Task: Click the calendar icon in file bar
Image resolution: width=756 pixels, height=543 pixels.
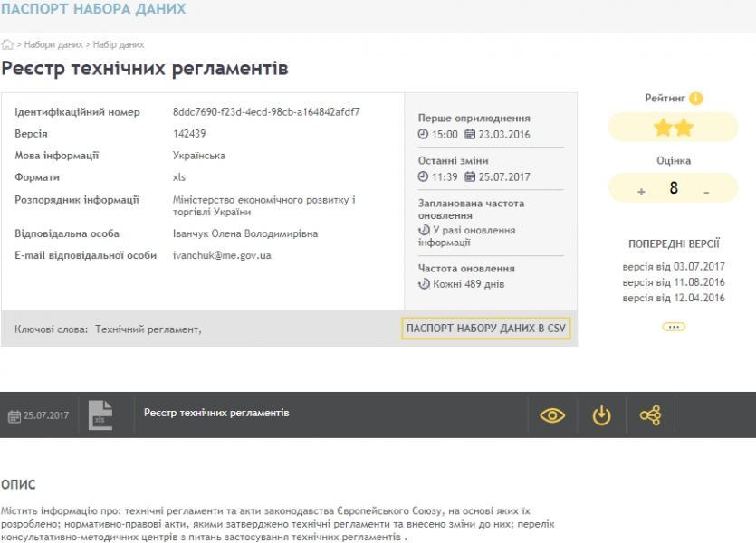Action: click(14, 416)
